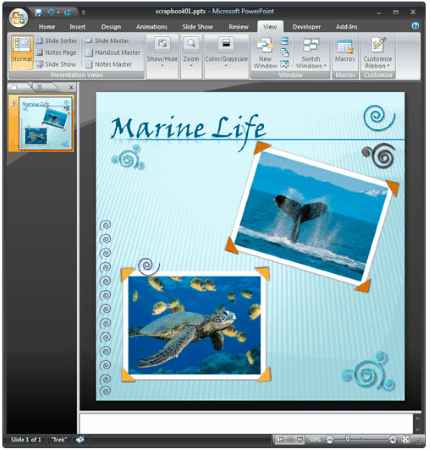
Task: Open the Home ribbon tab
Action: click(x=47, y=27)
